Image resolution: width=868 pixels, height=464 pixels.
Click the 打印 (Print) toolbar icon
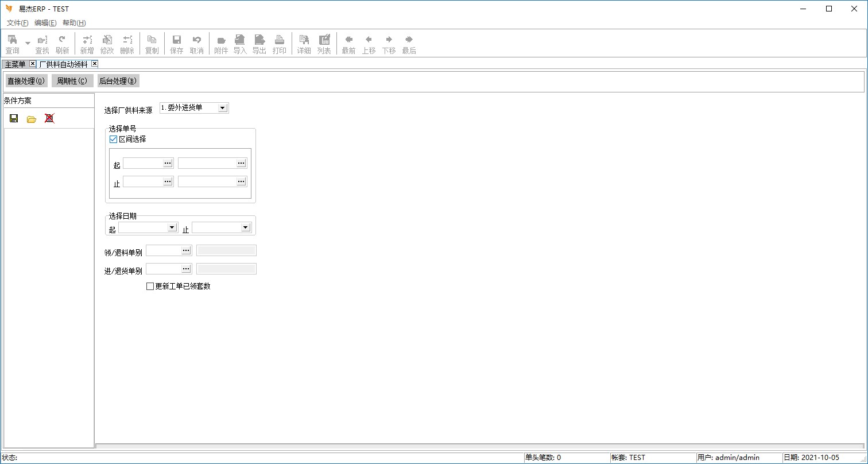[280, 44]
